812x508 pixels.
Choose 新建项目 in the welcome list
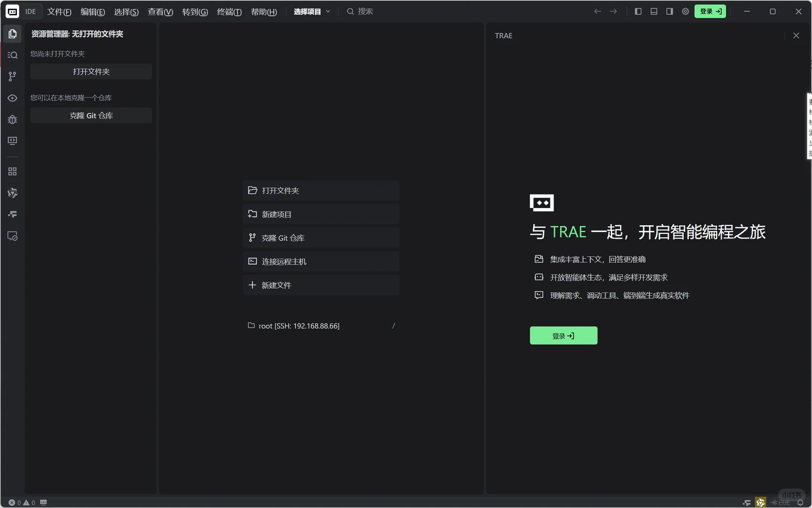tap(321, 214)
